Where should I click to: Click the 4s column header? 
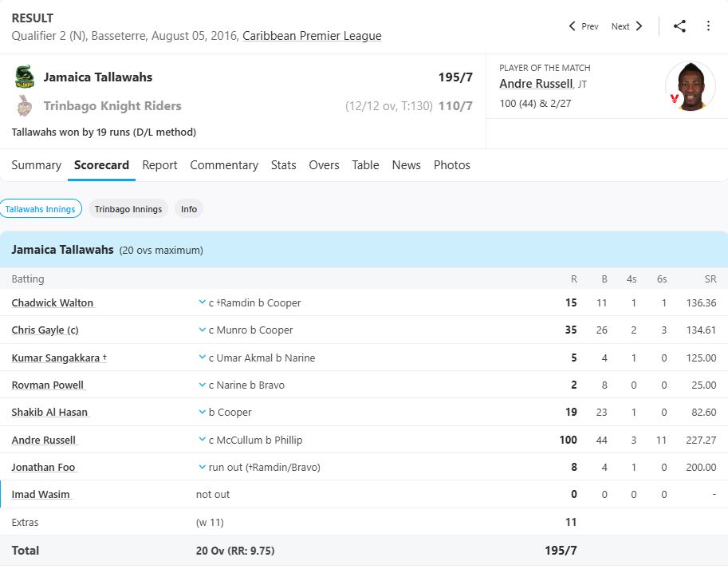click(632, 279)
